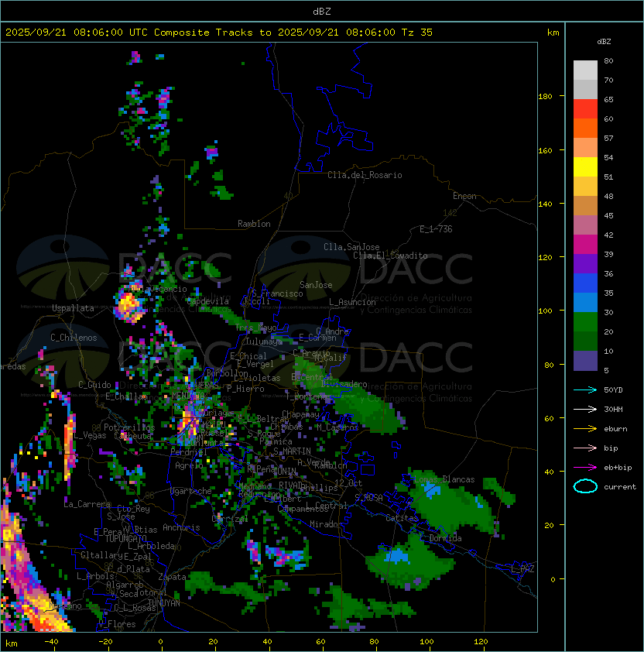Screen dimensions: 644x652
Task: Click the timestamp header '2025/09/21 08:06:00 UTC Composite'
Action: click(108, 33)
